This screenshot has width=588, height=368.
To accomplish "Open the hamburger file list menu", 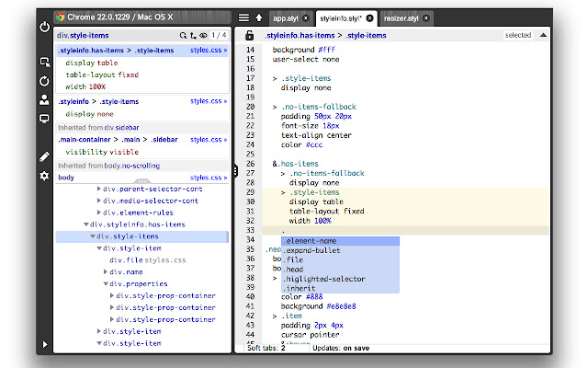I will click(x=243, y=17).
